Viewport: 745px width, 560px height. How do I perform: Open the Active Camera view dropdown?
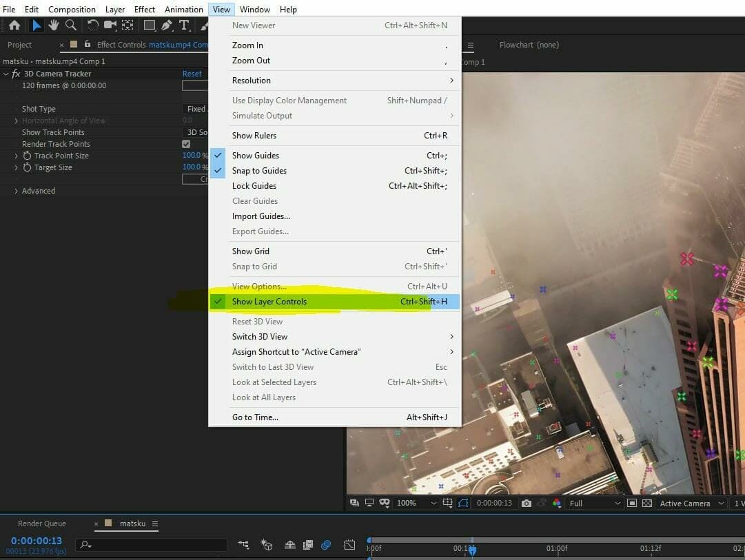692,503
